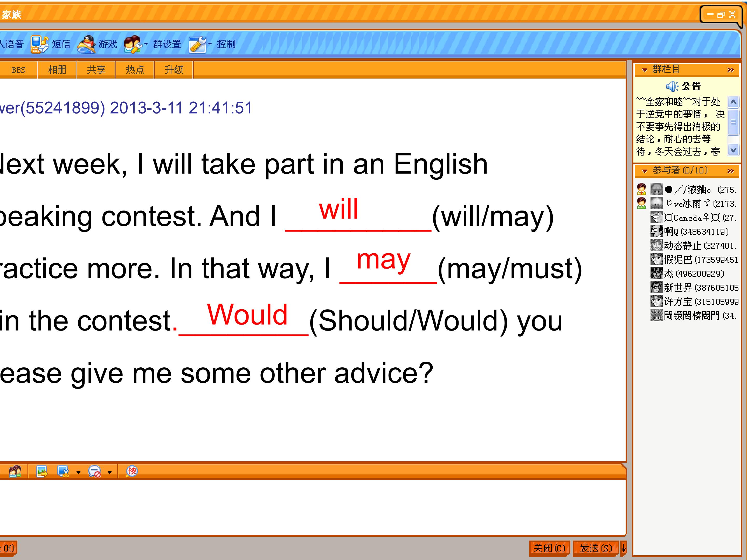This screenshot has height=560, width=747.
Task: Open the avatar of member ●／/液貙
Action: 656,189
